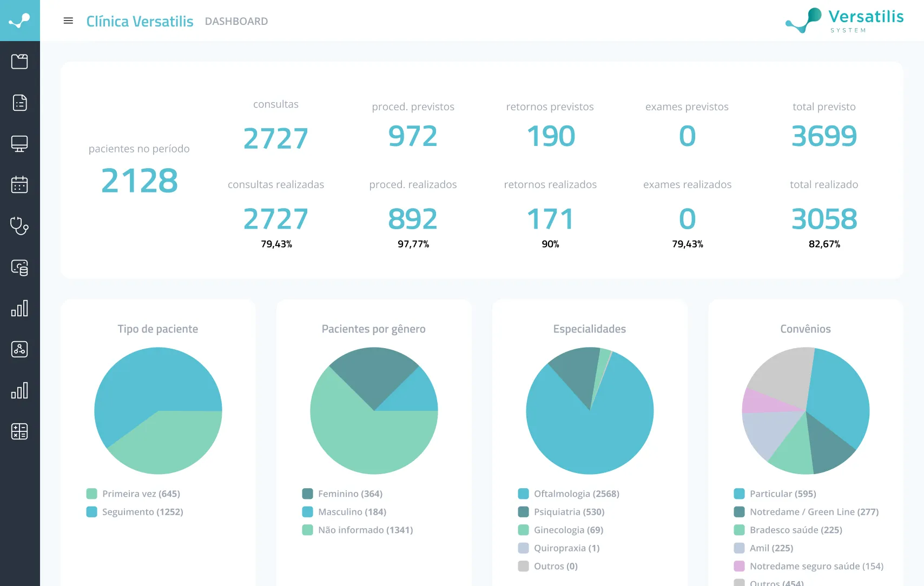The image size is (924, 586).
Task: Toggle Oftalmologia (2568) legend swatch
Action: point(523,494)
